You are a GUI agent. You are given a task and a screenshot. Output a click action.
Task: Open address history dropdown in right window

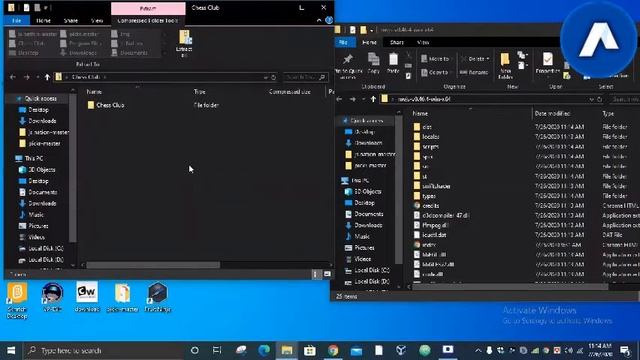pyautogui.click(x=591, y=99)
